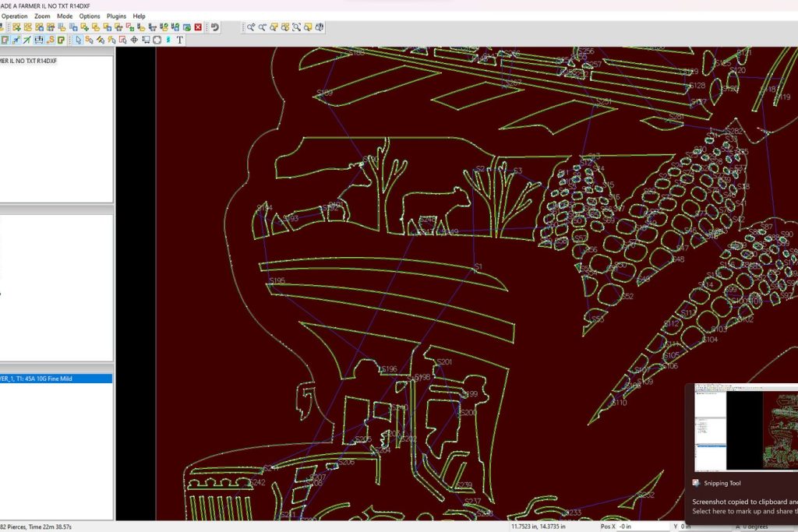Screen dimensions: 798x532
Task: Open the Plugins menu
Action: click(x=116, y=16)
